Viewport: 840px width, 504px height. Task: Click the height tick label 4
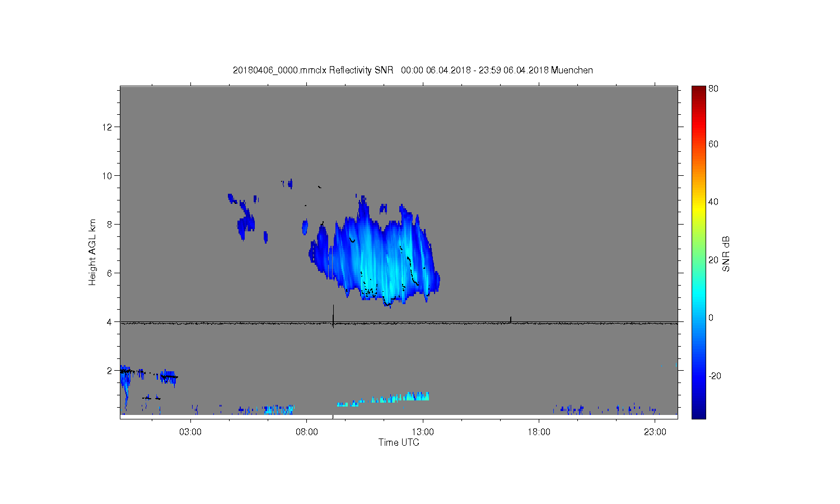click(110, 322)
